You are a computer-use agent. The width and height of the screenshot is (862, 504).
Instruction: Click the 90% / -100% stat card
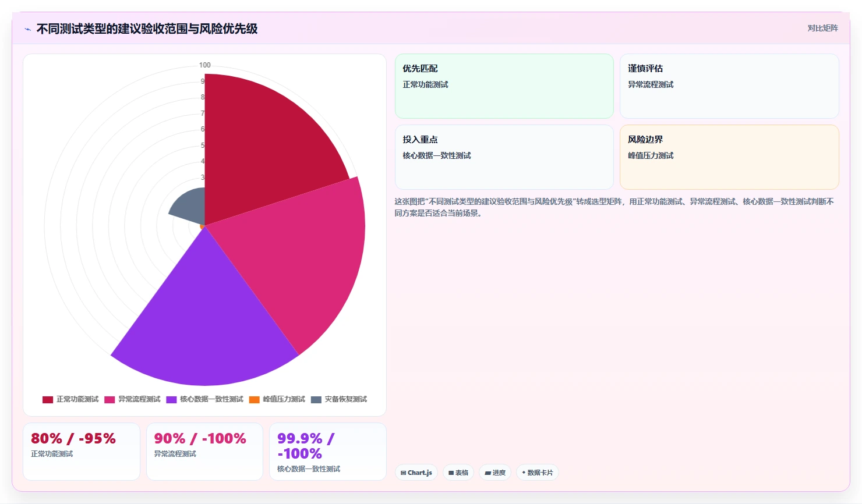point(204,452)
